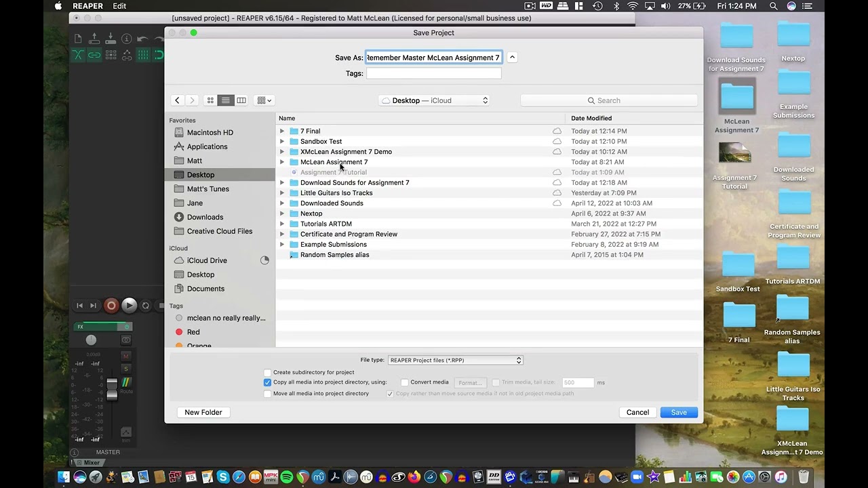This screenshot has width=868, height=488.
Task: Expand Tutorials ARTDM folder
Action: click(x=282, y=224)
